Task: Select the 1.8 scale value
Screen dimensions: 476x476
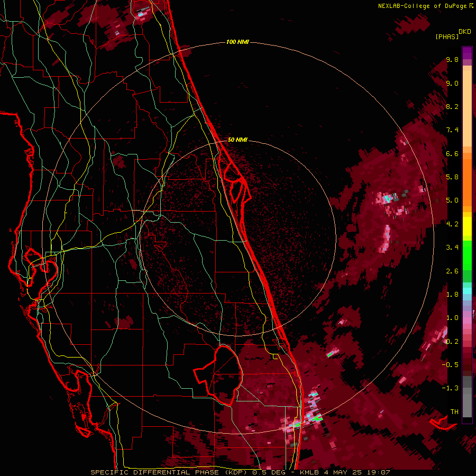Action: point(452,295)
